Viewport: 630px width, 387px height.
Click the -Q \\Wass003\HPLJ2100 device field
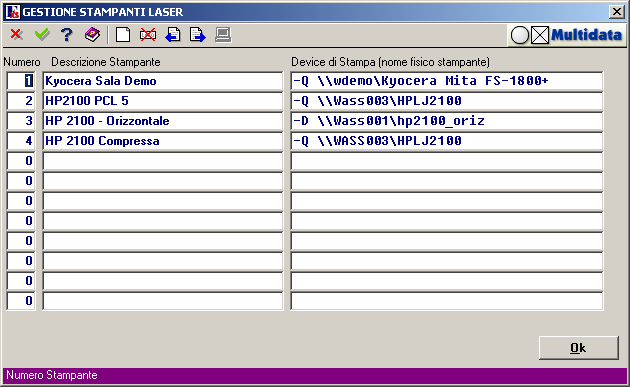coord(447,101)
